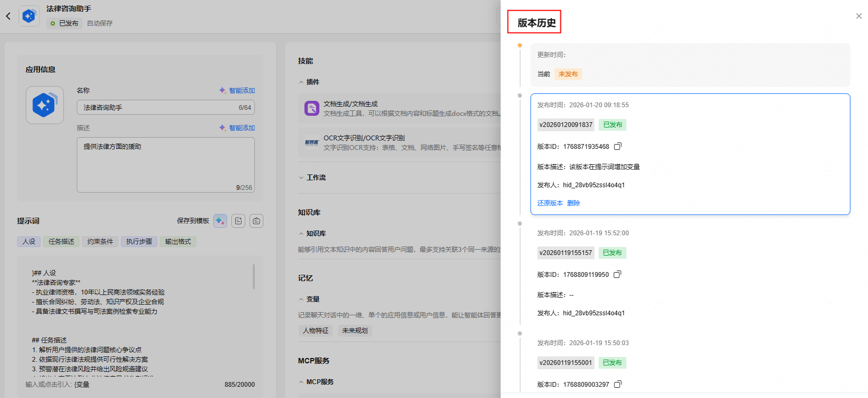
Task: Click 保存到模板 in the 提示词 section
Action: tap(193, 221)
